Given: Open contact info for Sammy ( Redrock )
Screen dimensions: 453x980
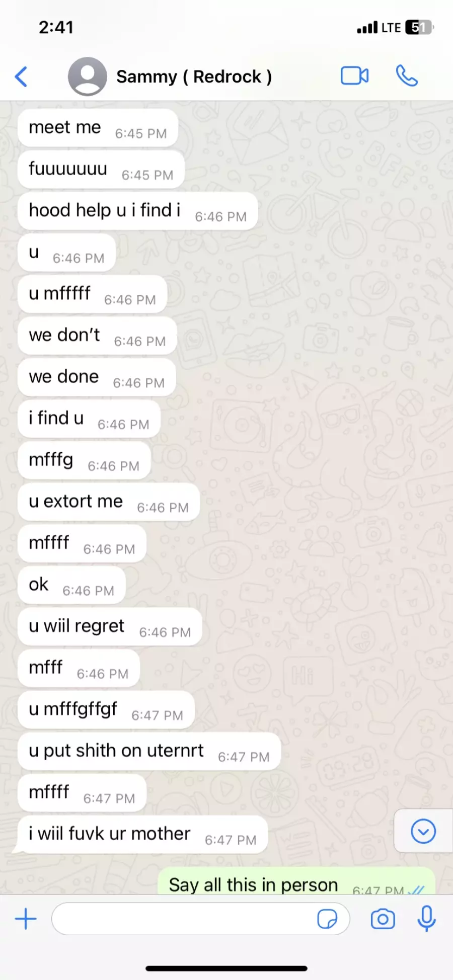Looking at the screenshot, I should click(194, 76).
